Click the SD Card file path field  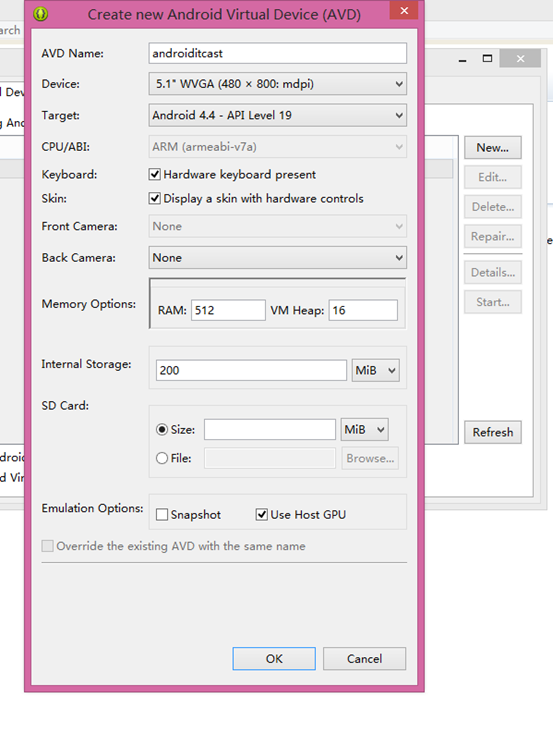point(270,458)
